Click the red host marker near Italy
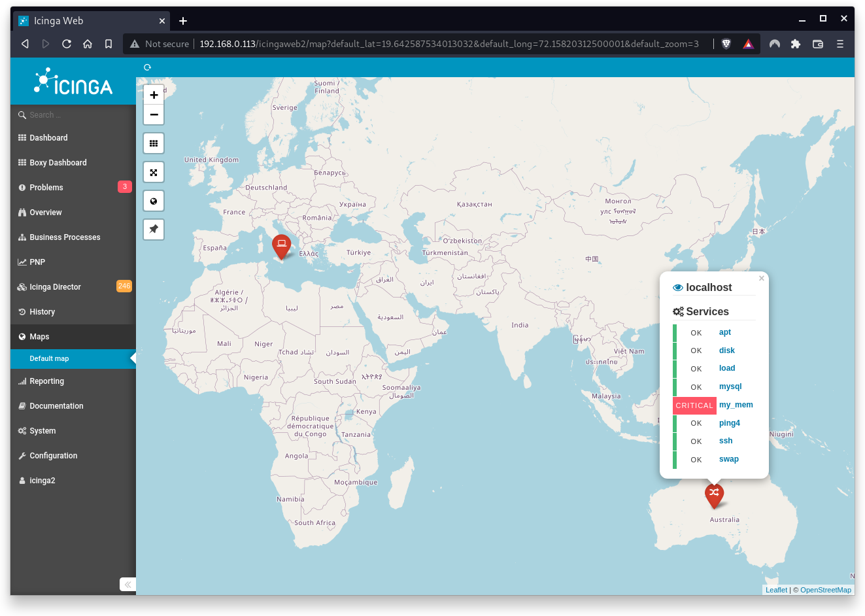The width and height of the screenshot is (865, 616). (x=281, y=245)
